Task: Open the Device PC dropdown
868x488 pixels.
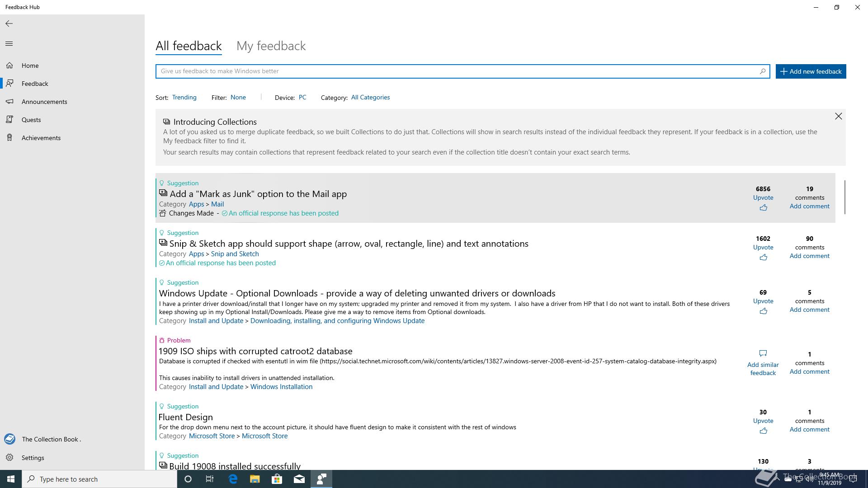Action: click(302, 97)
